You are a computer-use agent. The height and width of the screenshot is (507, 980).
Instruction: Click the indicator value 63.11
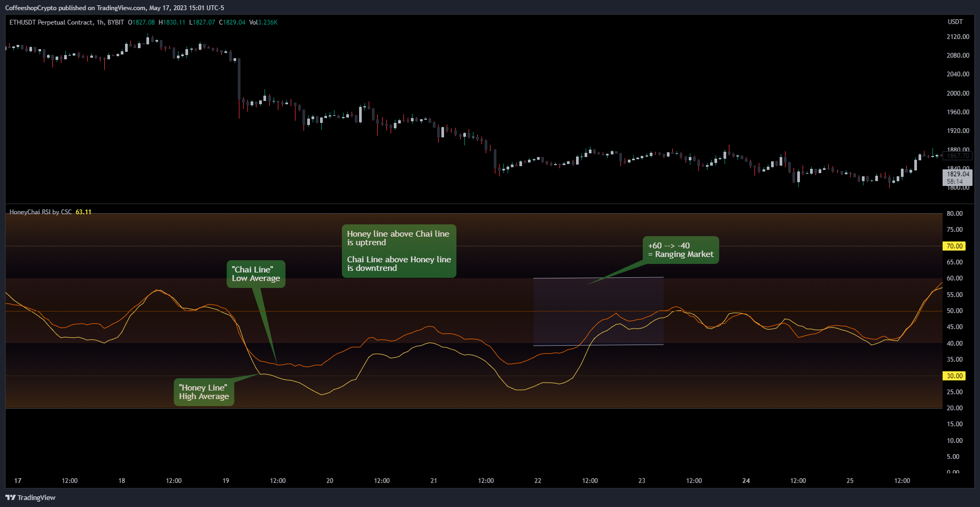tap(83, 212)
